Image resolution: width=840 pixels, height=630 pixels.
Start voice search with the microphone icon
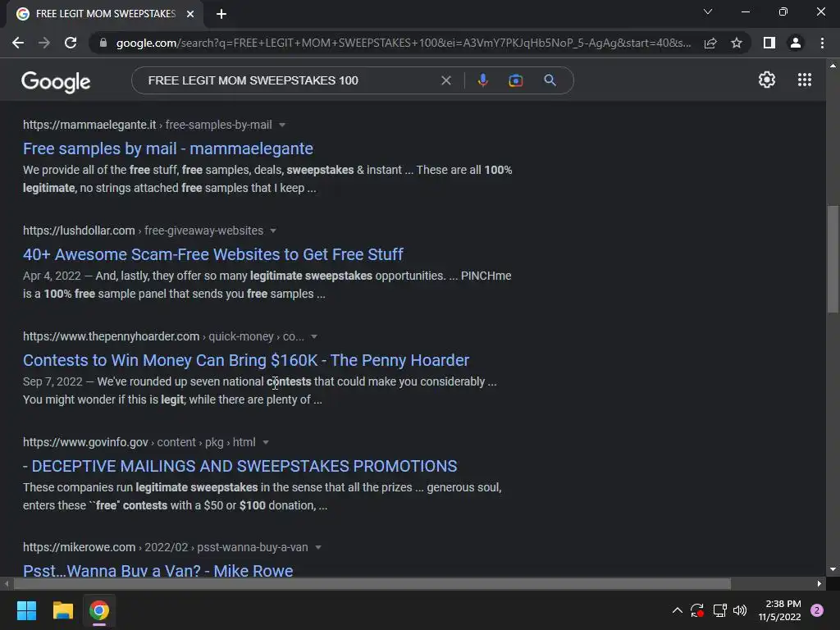coord(482,80)
